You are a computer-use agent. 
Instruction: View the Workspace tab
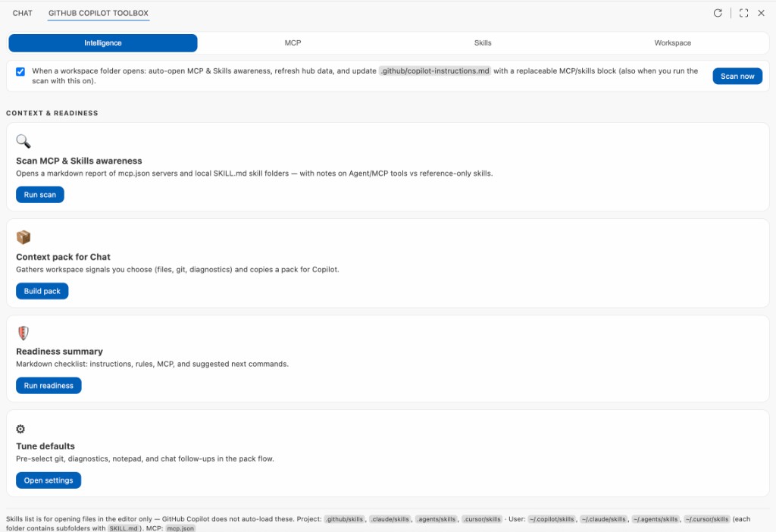(672, 43)
